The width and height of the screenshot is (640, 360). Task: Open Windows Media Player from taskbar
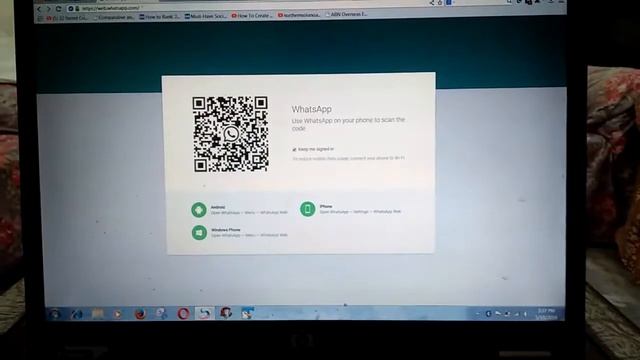[x=118, y=314]
